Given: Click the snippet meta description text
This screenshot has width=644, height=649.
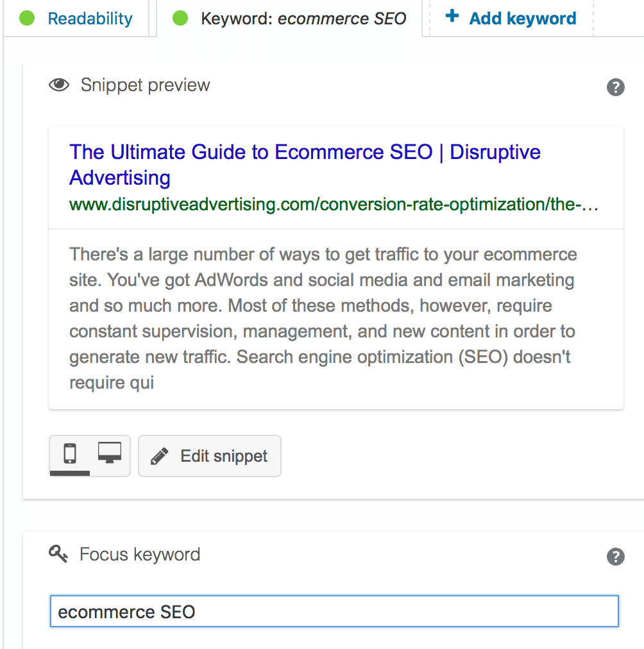Looking at the screenshot, I should point(323,318).
